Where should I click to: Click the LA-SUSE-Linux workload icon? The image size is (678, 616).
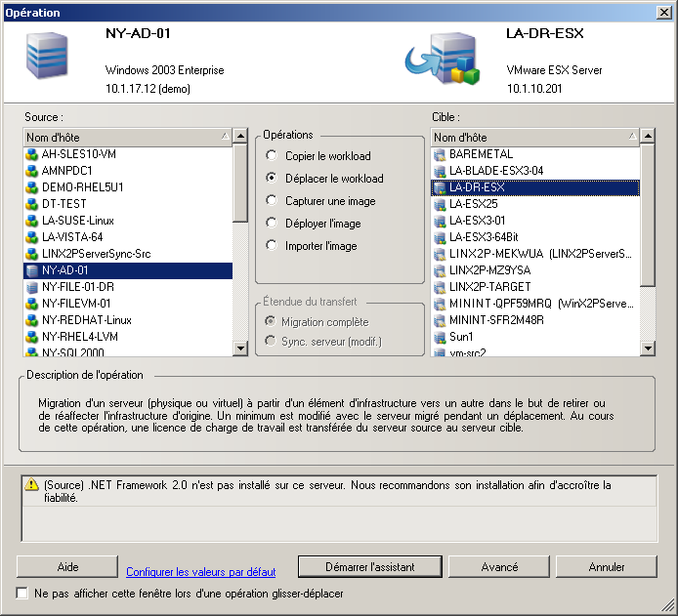31,221
